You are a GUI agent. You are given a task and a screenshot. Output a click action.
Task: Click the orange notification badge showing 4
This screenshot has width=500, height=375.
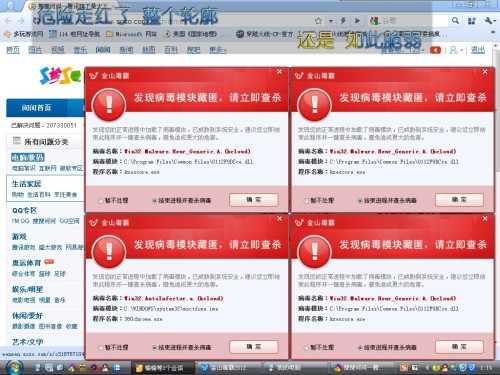(x=435, y=50)
